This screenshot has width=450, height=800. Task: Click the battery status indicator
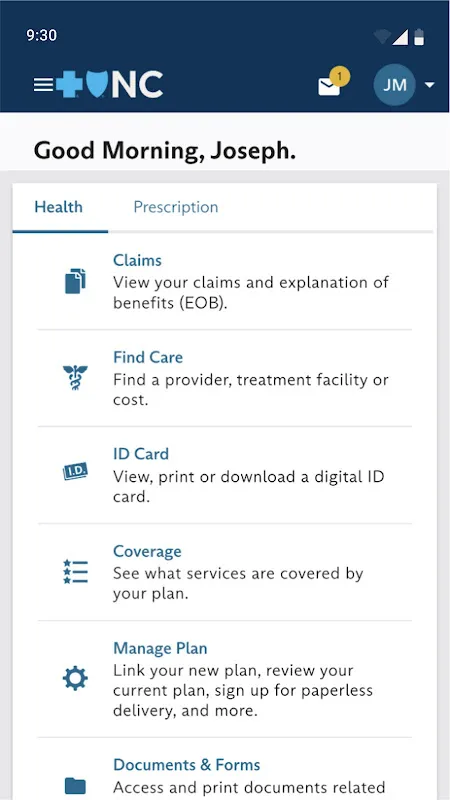419,37
